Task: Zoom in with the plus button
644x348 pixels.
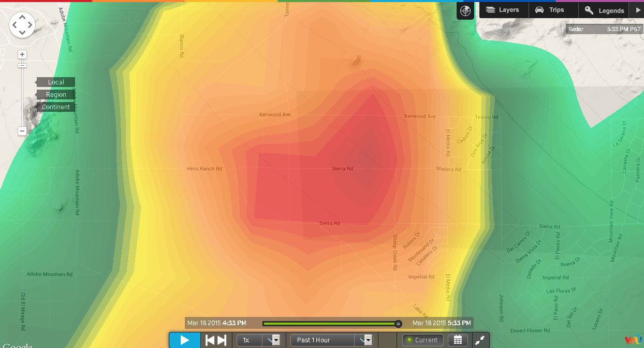Action: pyautogui.click(x=22, y=54)
